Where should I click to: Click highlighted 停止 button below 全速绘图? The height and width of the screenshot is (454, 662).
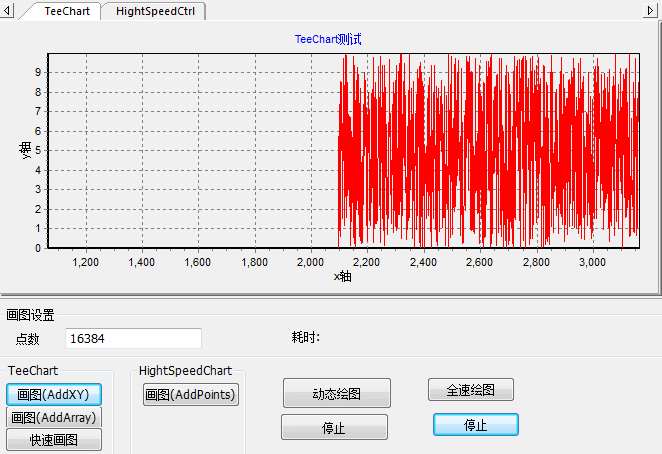click(x=476, y=424)
